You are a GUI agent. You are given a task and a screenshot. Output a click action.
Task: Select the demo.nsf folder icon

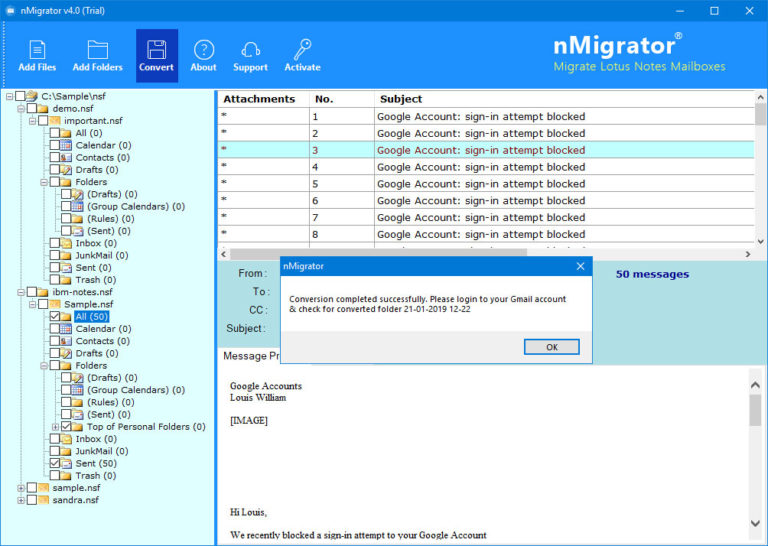tap(43, 109)
